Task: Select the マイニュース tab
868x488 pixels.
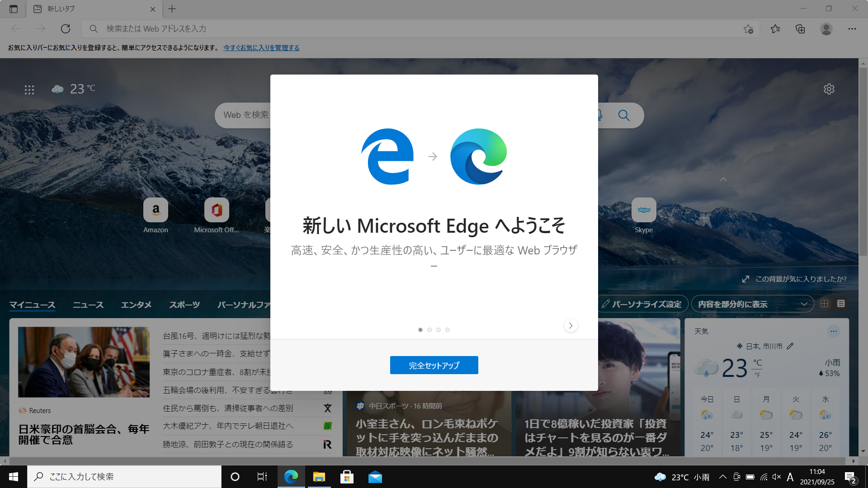Action: [33, 305]
